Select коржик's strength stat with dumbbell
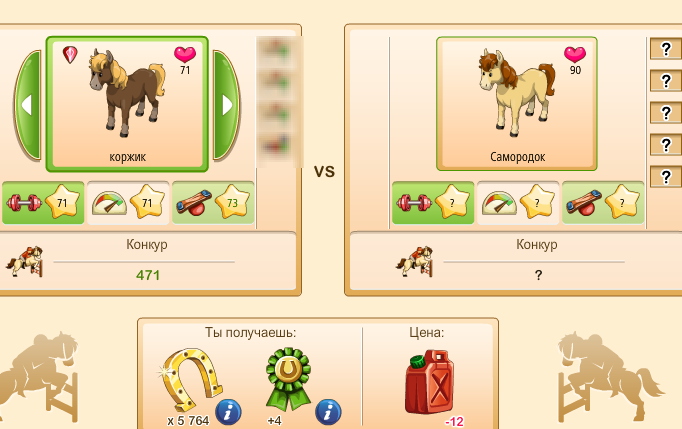The image size is (682, 429). click(x=43, y=203)
